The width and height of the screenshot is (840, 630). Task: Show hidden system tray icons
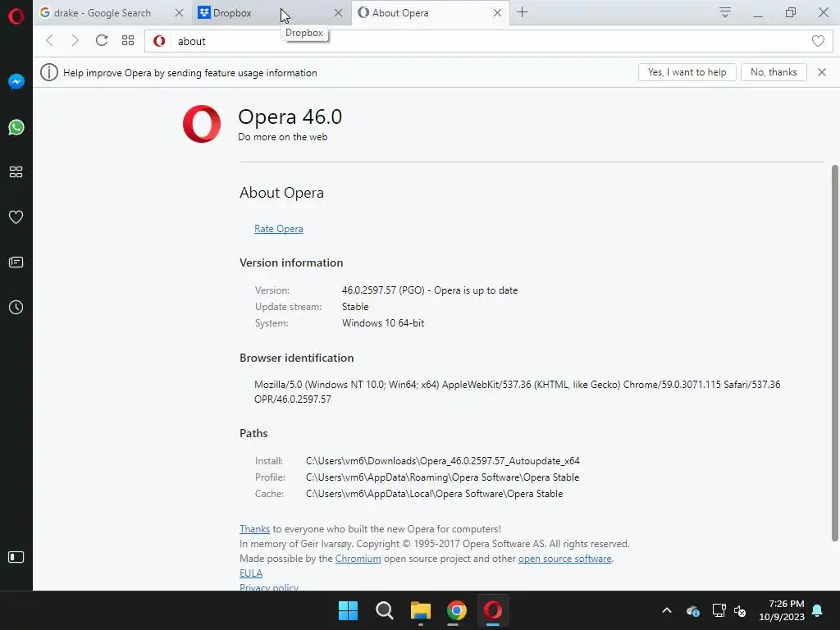coord(667,610)
